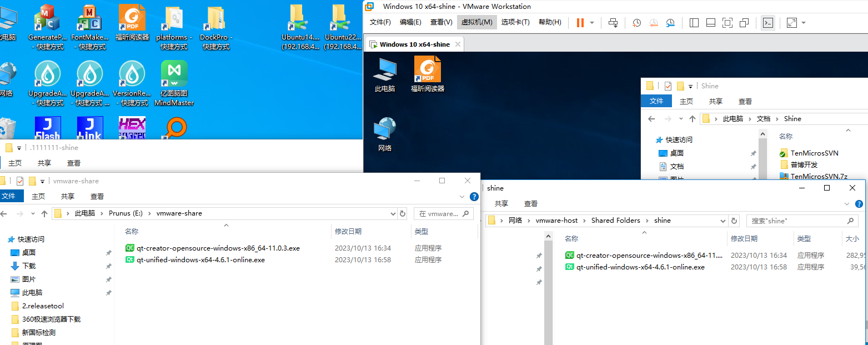
Task: Enter VMware full screen mode icon
Action: [727, 23]
